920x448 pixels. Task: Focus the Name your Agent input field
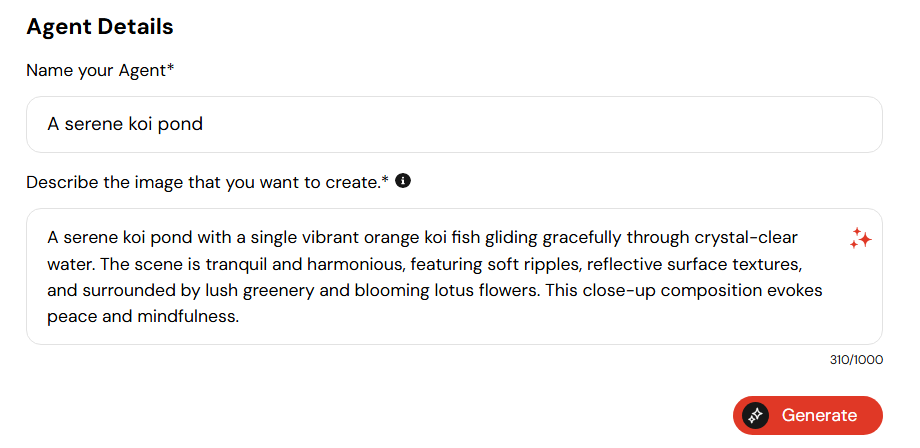(454, 124)
